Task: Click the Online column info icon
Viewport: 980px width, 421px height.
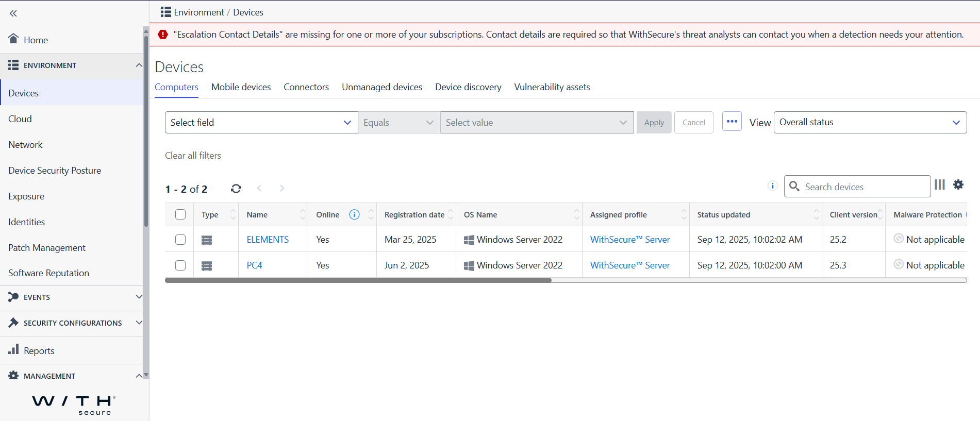Action: [354, 214]
